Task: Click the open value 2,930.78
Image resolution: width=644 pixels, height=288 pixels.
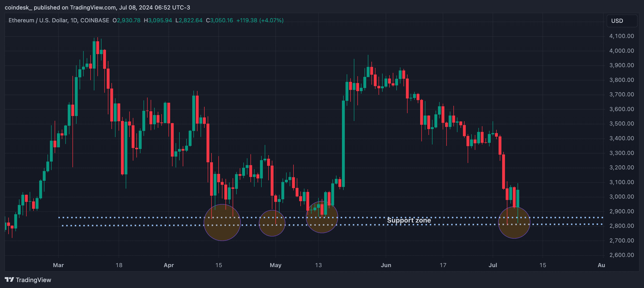Action: [129, 20]
